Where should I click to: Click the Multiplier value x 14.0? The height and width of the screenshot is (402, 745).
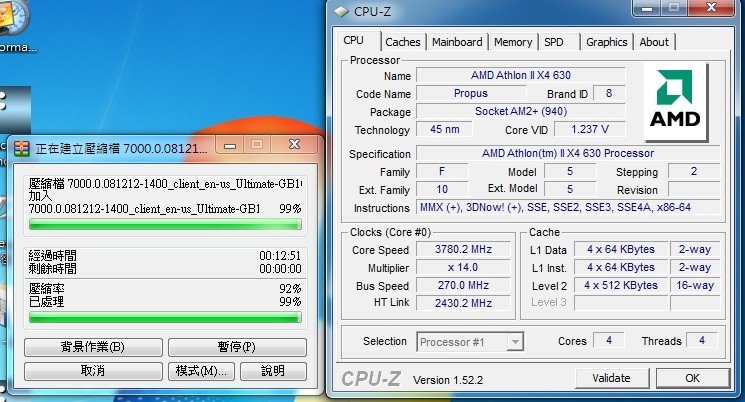click(x=463, y=268)
